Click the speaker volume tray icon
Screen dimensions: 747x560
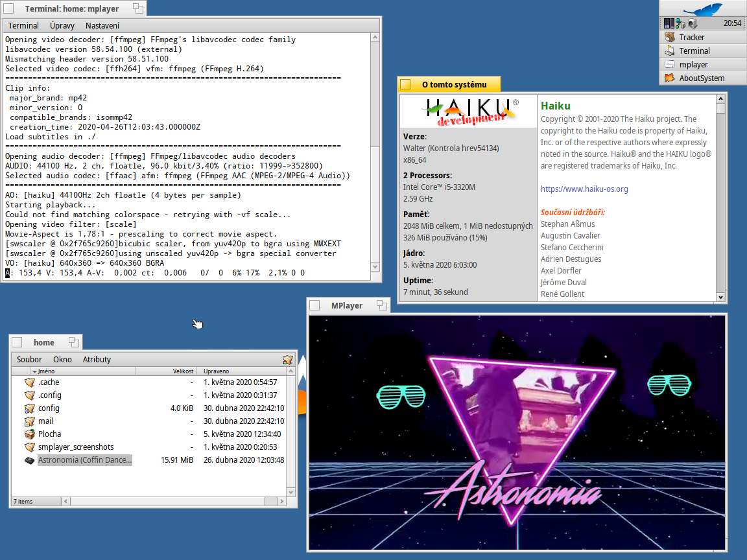tap(693, 23)
